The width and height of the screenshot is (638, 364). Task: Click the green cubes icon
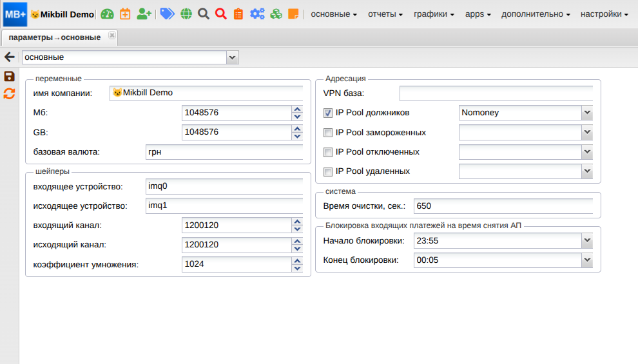coord(276,14)
